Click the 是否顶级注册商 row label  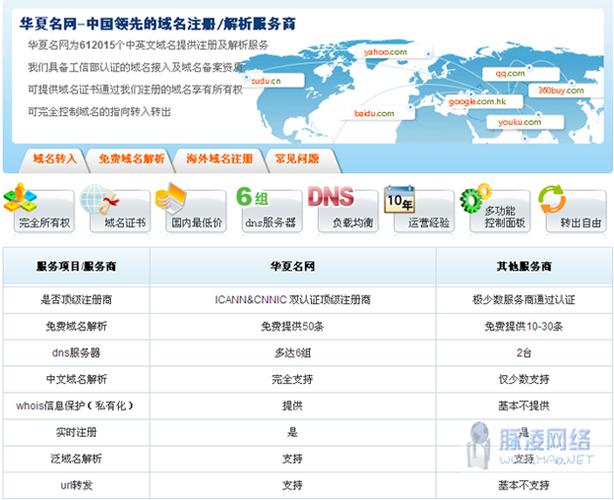coord(76,300)
